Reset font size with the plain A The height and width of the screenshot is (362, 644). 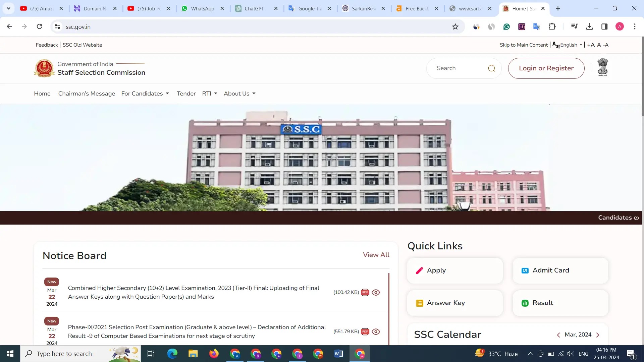[599, 45]
